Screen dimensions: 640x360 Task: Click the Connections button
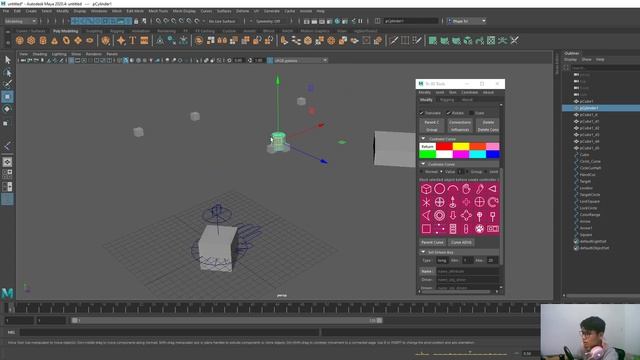tap(460, 122)
